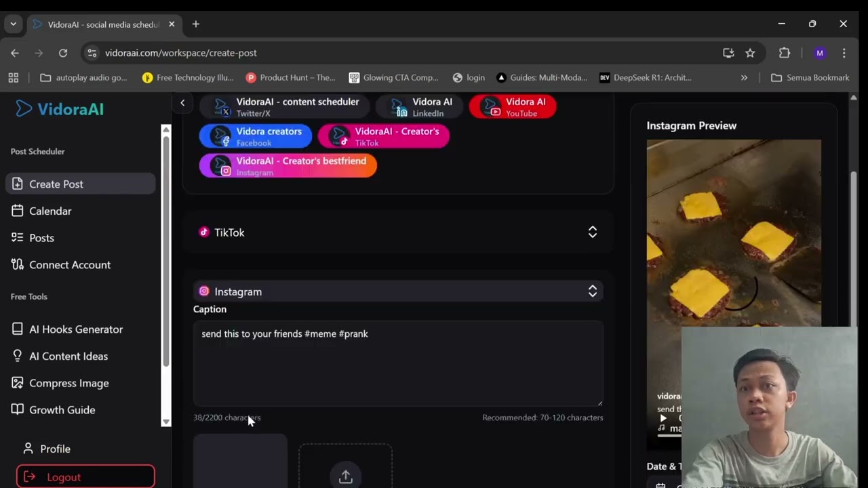
Task: Click the address bar URL
Action: pos(181,53)
